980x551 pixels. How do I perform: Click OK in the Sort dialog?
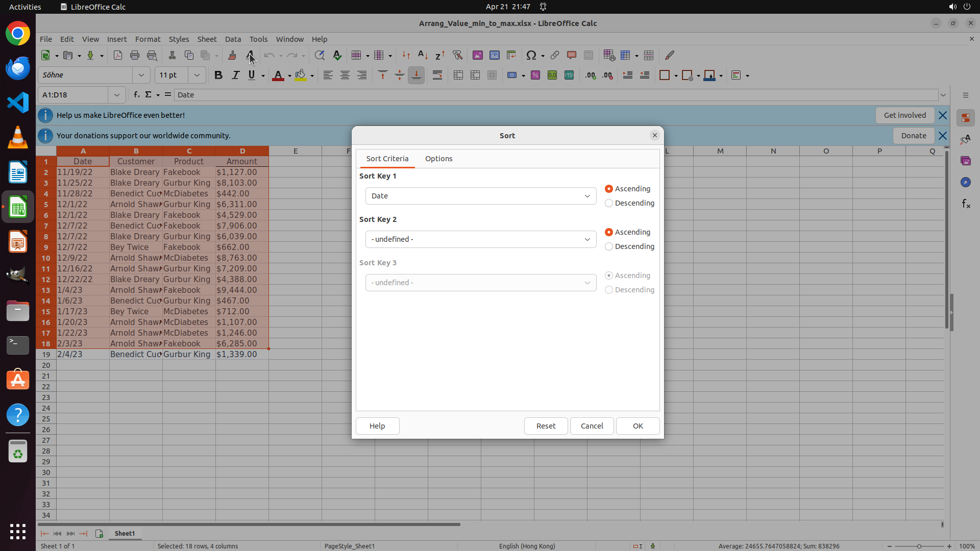pyautogui.click(x=638, y=426)
